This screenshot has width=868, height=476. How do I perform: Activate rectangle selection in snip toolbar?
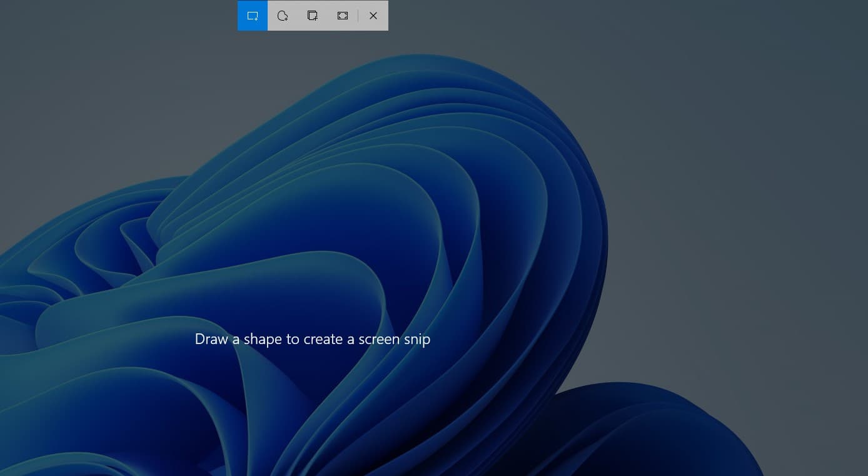pos(253,16)
